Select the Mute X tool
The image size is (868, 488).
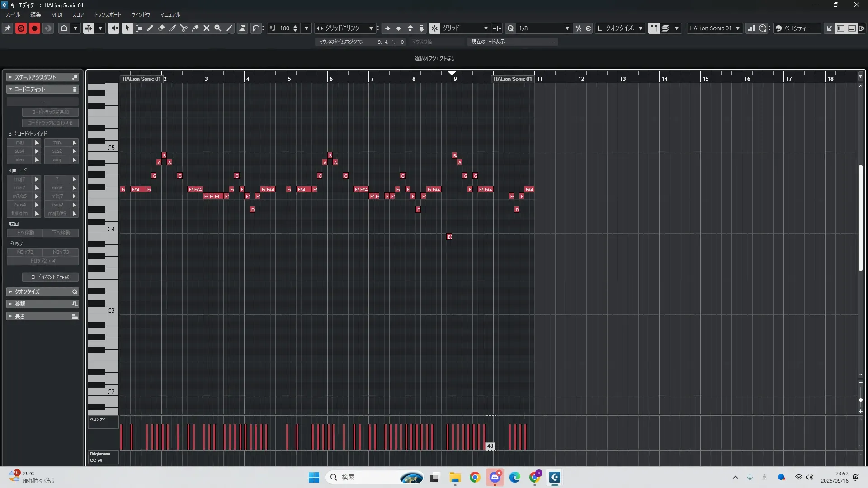pos(207,28)
